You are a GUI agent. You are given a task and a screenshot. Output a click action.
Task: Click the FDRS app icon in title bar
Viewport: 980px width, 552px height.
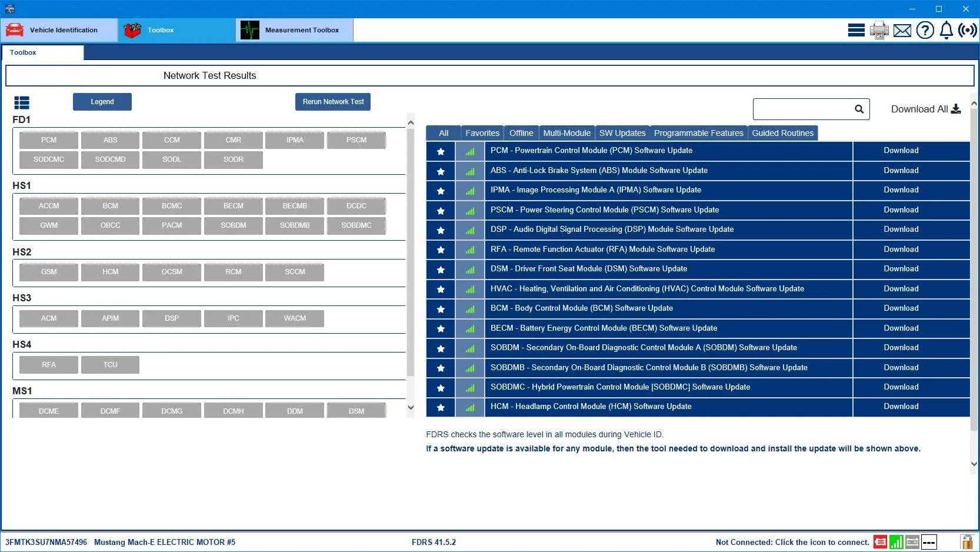9,9
